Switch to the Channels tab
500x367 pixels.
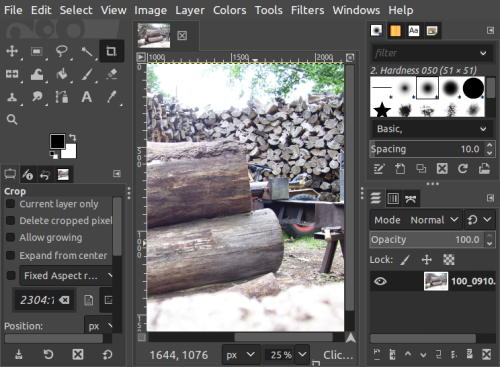click(393, 199)
